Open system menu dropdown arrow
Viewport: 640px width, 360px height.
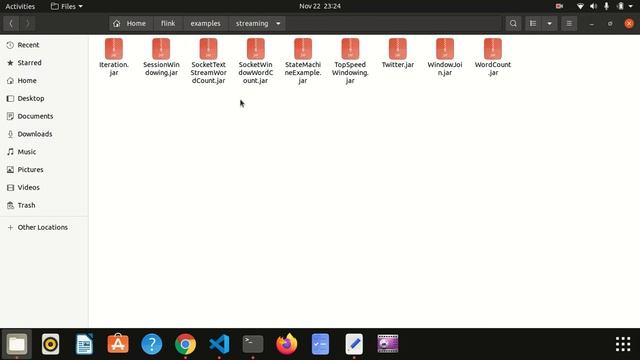point(631,6)
